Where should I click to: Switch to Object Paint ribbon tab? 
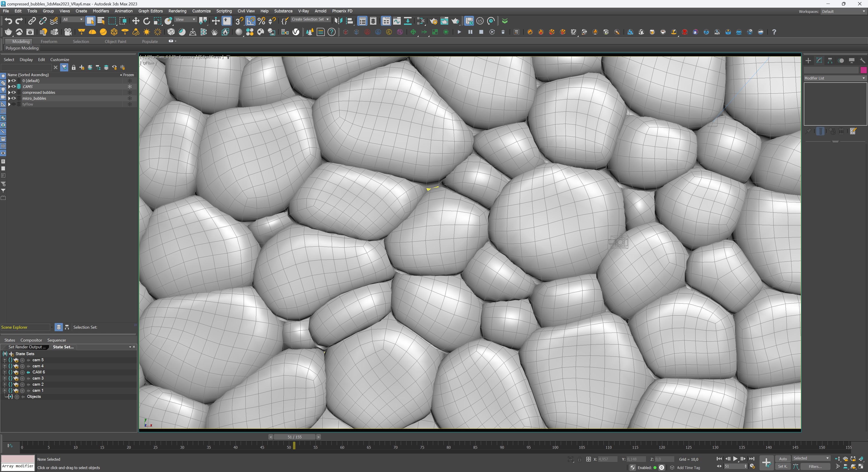[x=115, y=41]
